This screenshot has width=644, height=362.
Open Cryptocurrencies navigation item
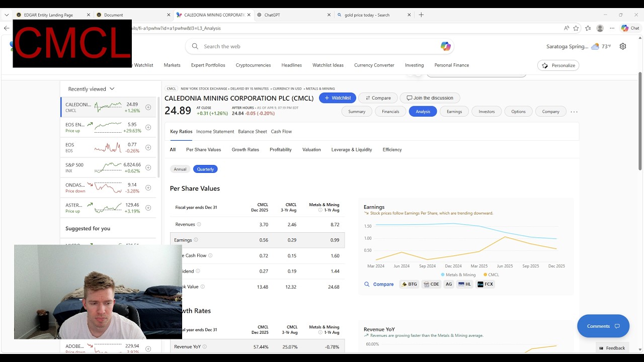pyautogui.click(x=253, y=65)
